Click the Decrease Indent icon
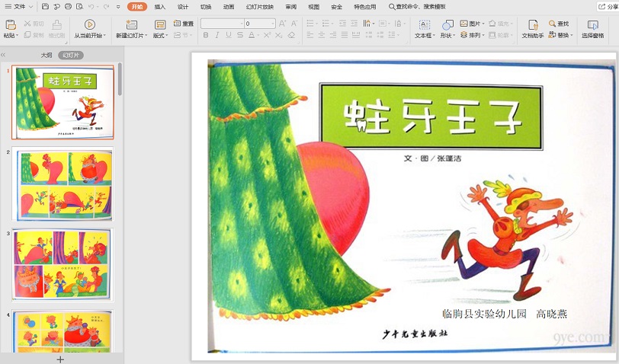The height and width of the screenshot is (364, 619). point(342,24)
